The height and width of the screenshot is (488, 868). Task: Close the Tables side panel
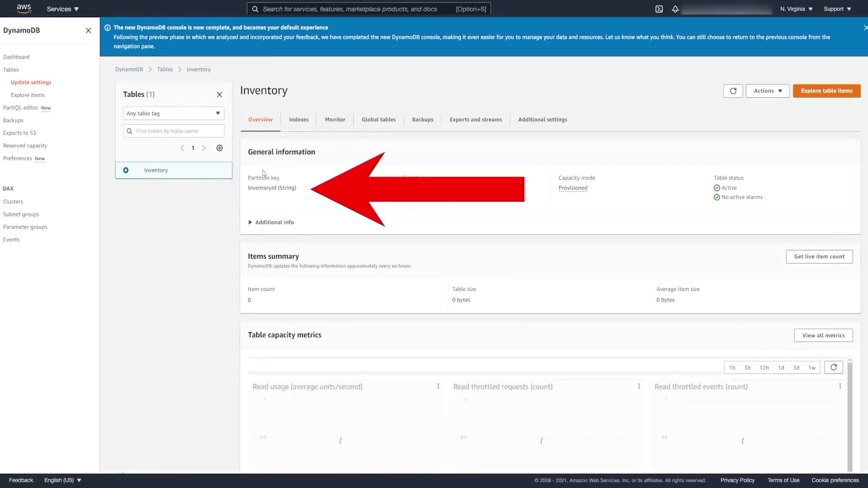219,94
